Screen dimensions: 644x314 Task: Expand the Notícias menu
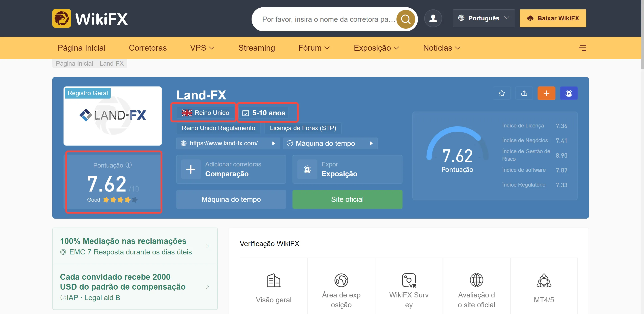(441, 48)
